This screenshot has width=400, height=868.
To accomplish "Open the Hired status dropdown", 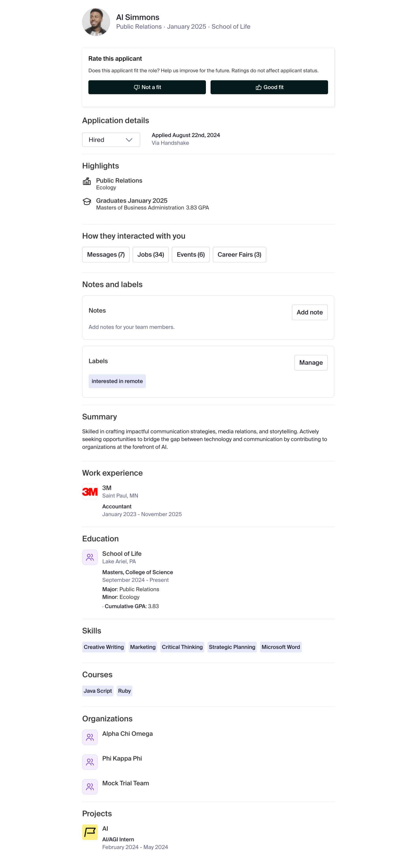I will tap(111, 140).
